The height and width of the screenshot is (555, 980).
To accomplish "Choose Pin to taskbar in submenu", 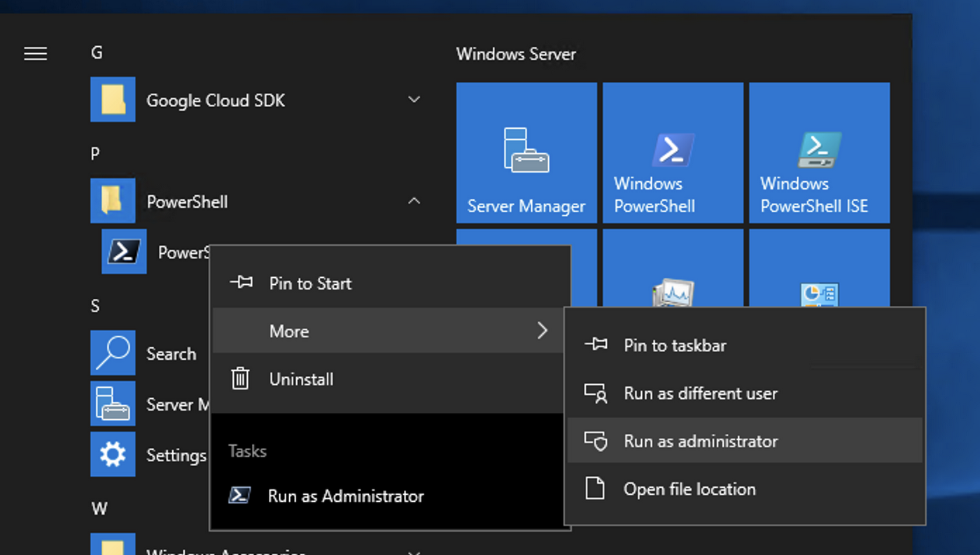I will 745,344.
